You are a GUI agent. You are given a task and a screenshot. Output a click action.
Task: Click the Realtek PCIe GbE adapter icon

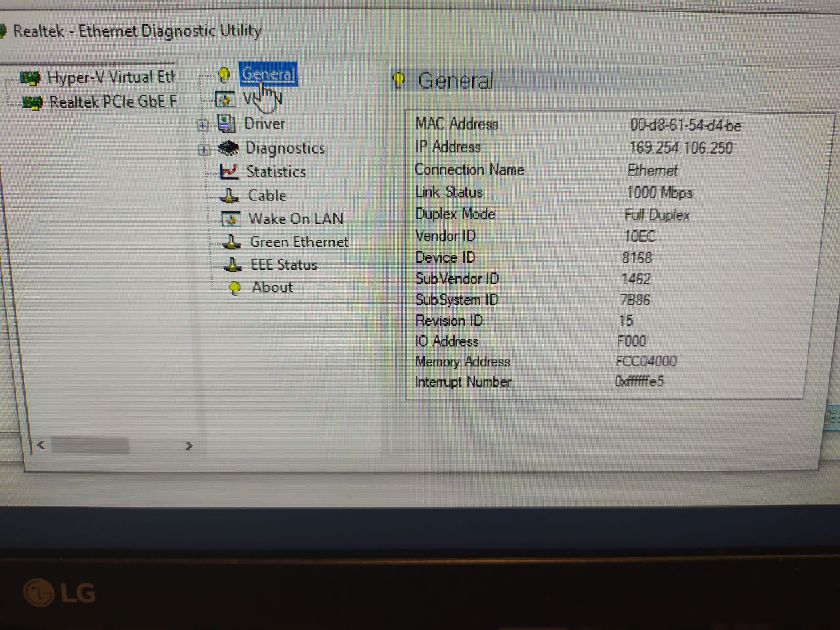(x=32, y=103)
